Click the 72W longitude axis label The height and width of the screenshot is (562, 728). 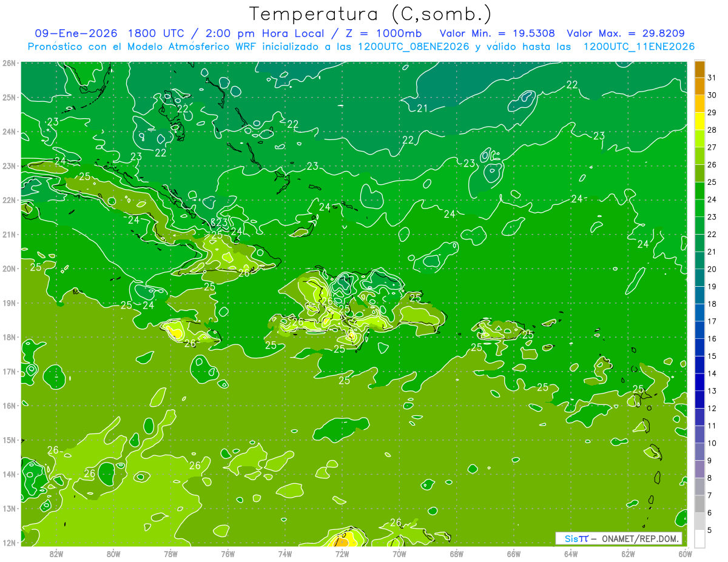pyautogui.click(x=342, y=554)
